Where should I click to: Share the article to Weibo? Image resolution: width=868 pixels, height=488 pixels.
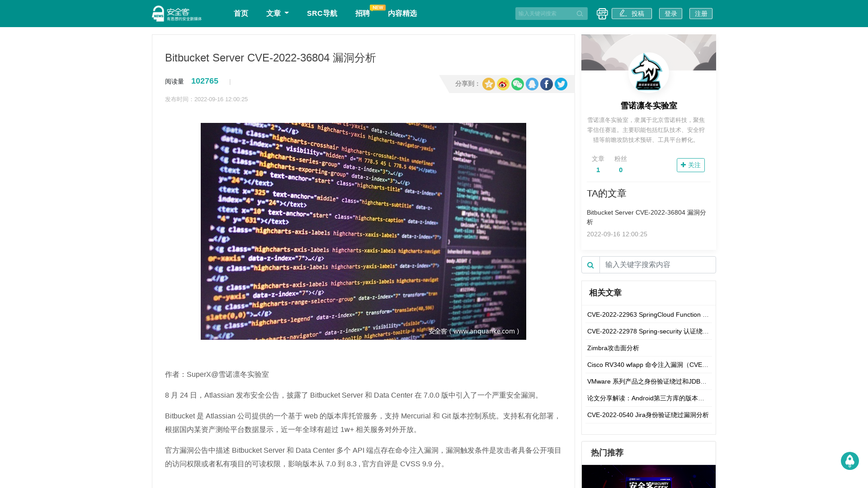coord(503,84)
